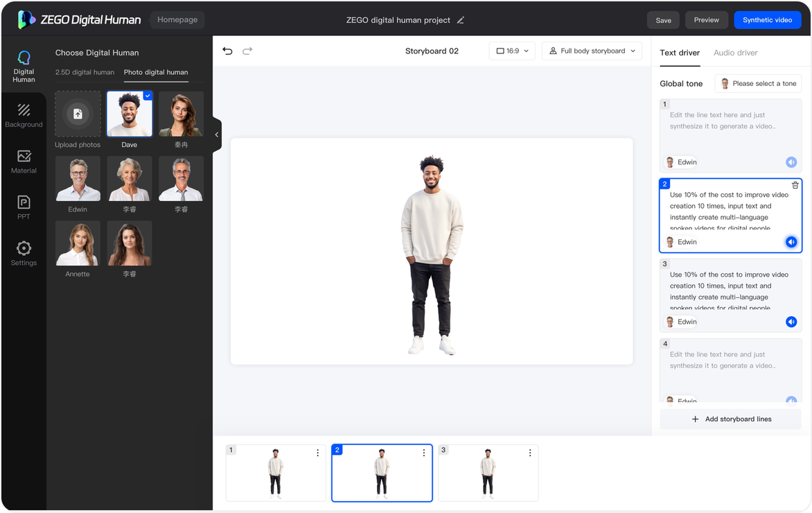Toggle speaker preview on storyboard line 1
The image size is (812, 513).
[791, 162]
